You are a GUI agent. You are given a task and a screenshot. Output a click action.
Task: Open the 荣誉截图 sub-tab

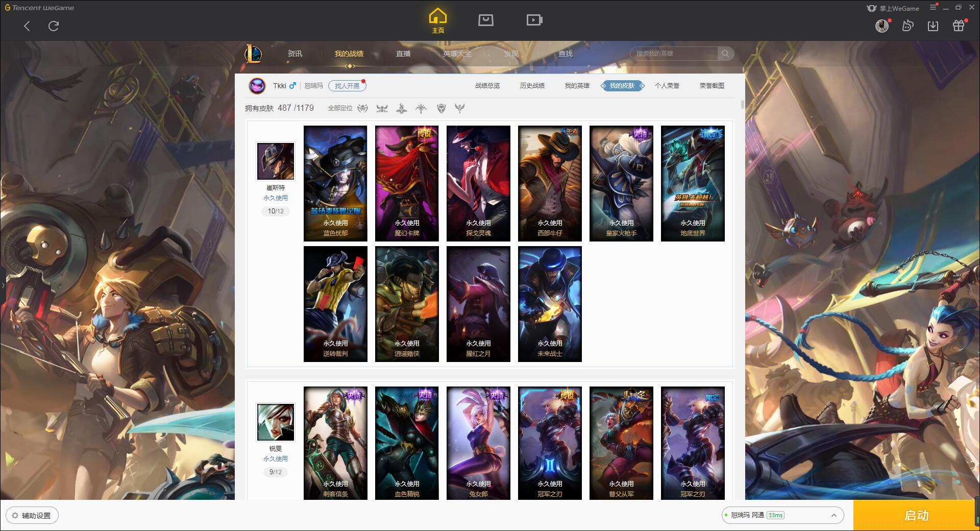coord(712,86)
